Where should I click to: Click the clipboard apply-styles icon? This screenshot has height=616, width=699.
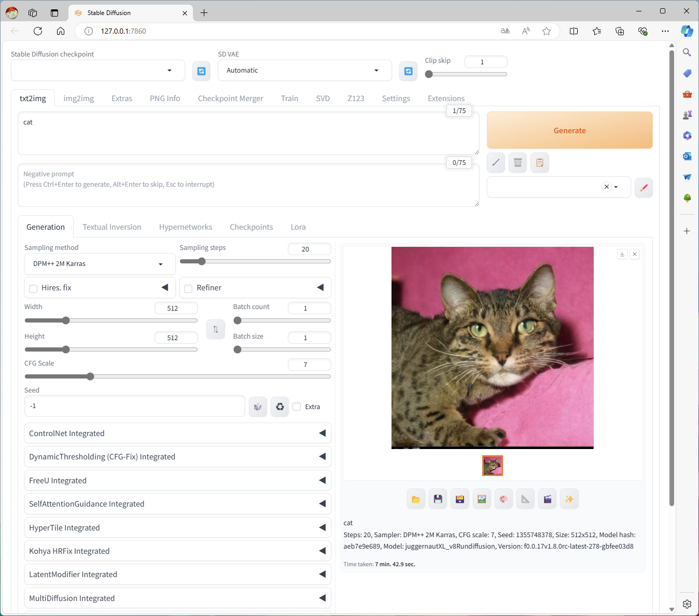coord(540,162)
